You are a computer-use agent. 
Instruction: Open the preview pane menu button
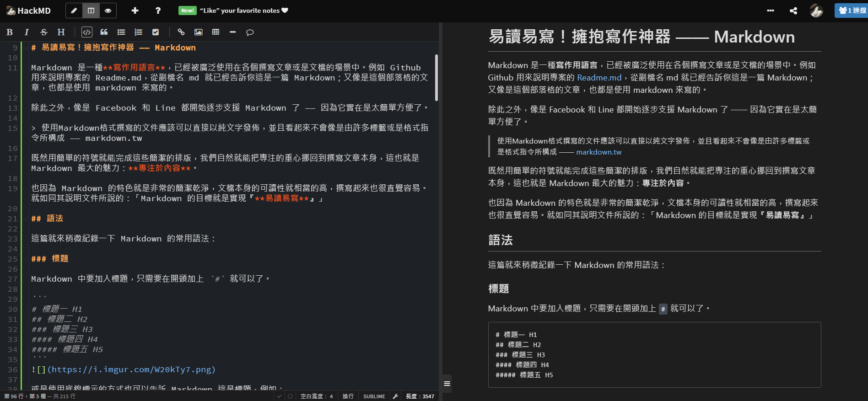(447, 384)
